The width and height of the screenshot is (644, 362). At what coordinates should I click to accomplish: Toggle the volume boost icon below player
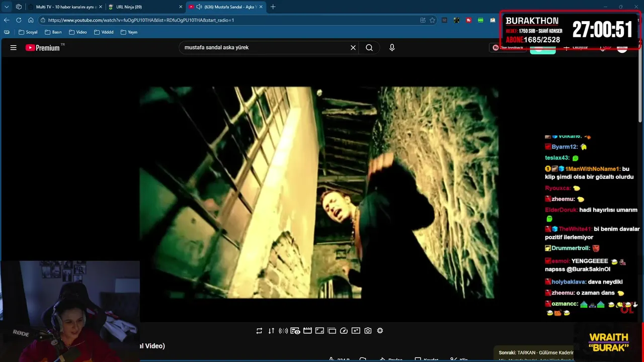click(x=283, y=331)
